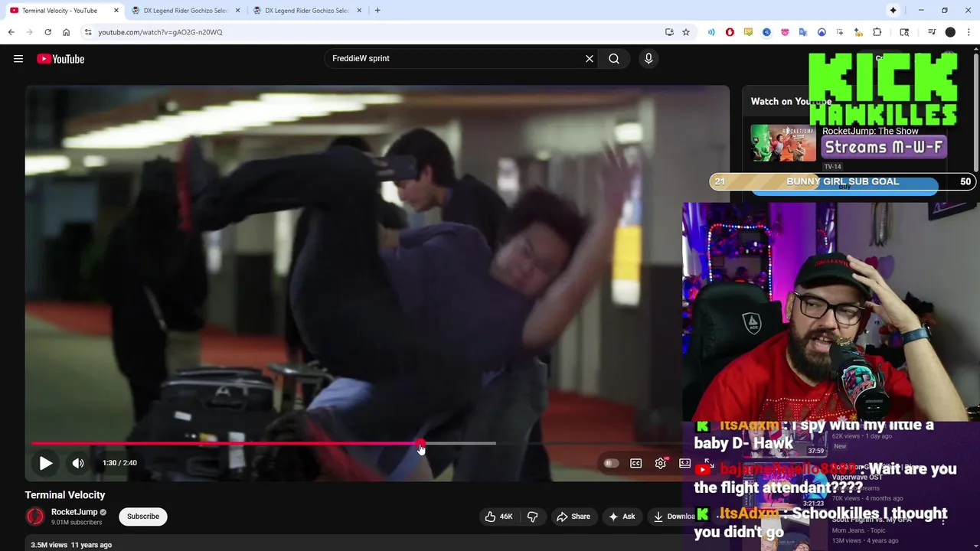Open the RocketJump channel name link
980x551 pixels.
(x=74, y=512)
